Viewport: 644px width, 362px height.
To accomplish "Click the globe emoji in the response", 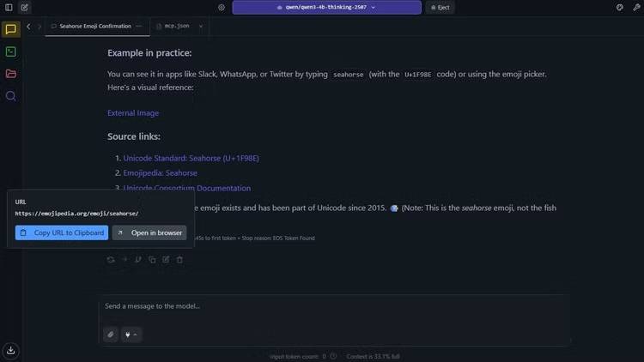I will pyautogui.click(x=394, y=208).
